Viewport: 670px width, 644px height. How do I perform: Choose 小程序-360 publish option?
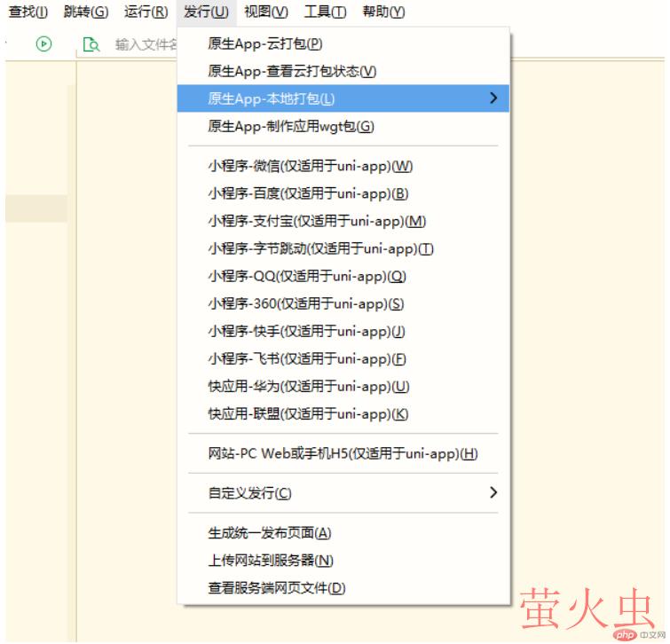(x=343, y=303)
